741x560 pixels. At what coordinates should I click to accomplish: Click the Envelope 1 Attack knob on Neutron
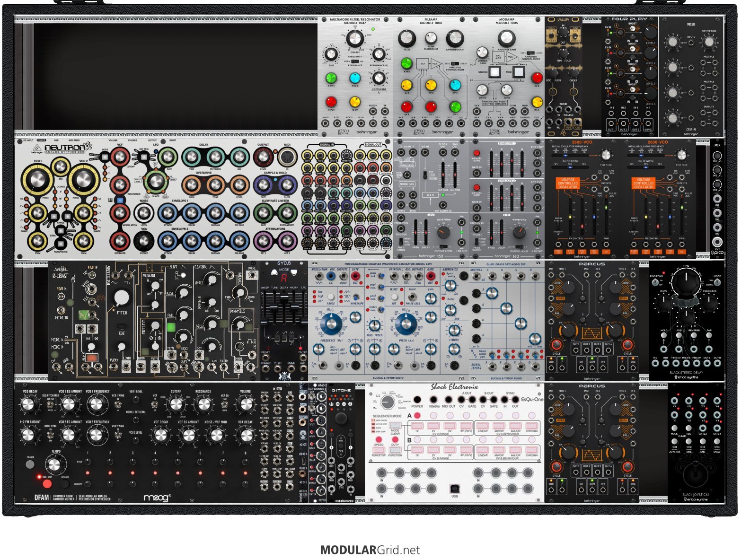(168, 213)
